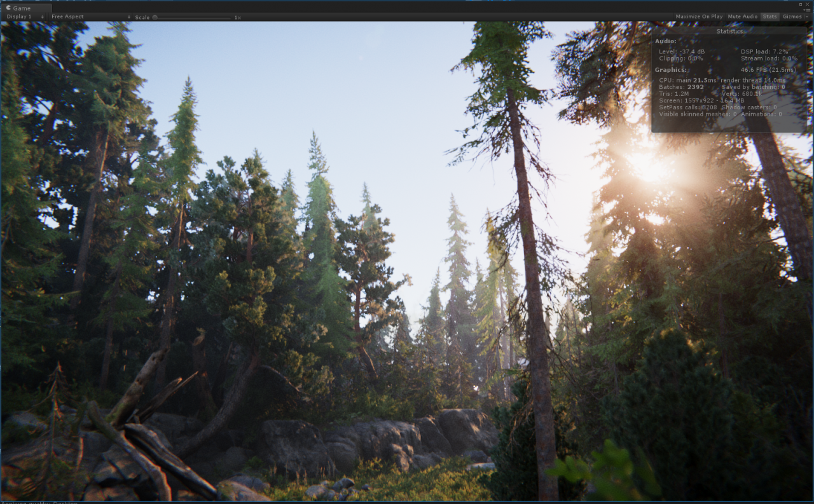814x504 pixels.
Task: Click the Game tab's Pac-Man icon
Action: coord(8,8)
